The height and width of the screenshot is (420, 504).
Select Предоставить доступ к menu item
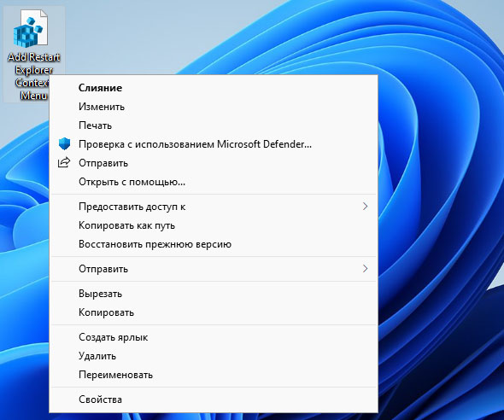214,207
